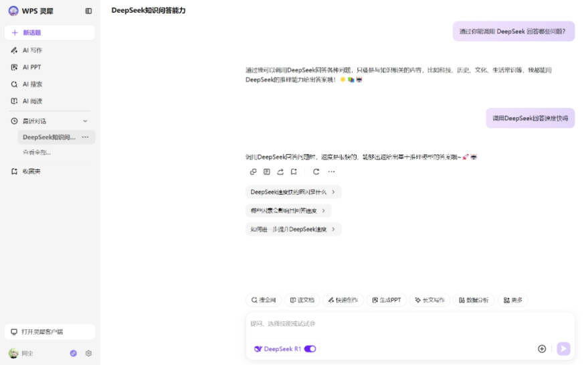Image resolution: width=588 pixels, height=365 pixels.
Task: Click suggestion '如何进一步提升DeepSeek速度'
Action: 293,229
